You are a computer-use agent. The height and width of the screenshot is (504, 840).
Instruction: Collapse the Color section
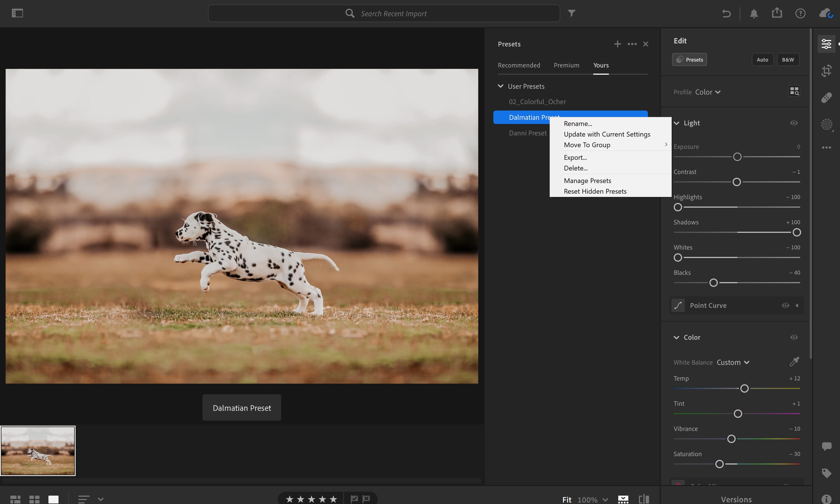[676, 337]
